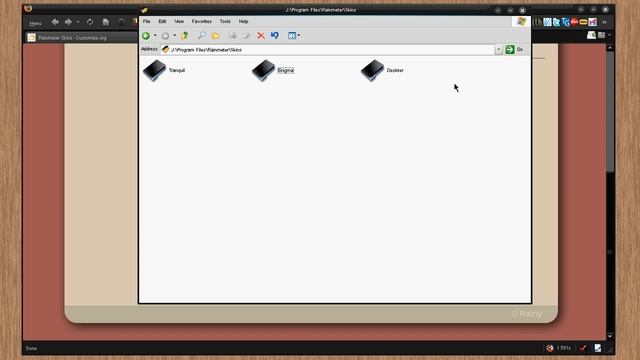Screen dimensions: 640x360
Task: Open the Help menu
Action: pyautogui.click(x=243, y=21)
